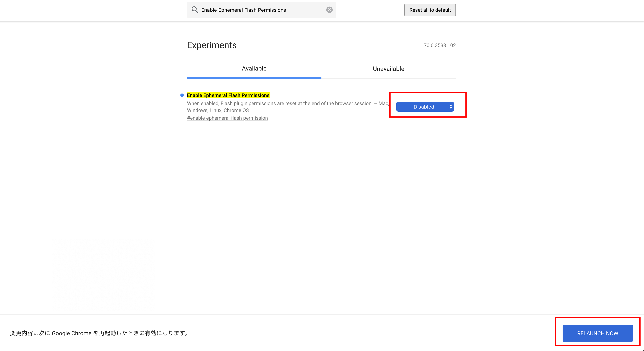
Task: Click the #enable-ephemeral-flash-permission link
Action: point(227,118)
